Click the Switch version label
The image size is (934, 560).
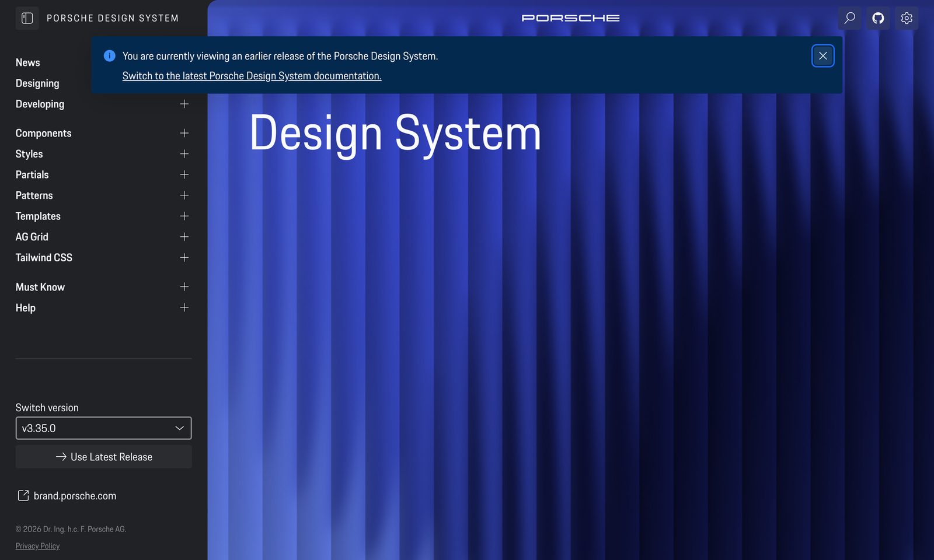tap(47, 408)
